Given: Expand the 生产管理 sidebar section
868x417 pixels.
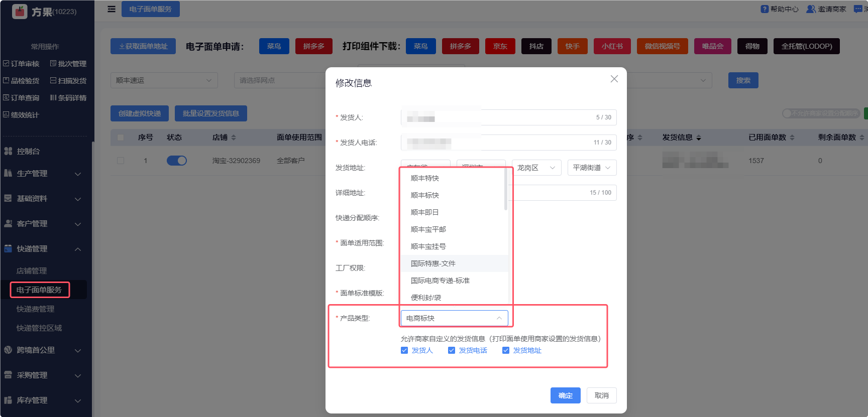Looking at the screenshot, I should (43, 174).
